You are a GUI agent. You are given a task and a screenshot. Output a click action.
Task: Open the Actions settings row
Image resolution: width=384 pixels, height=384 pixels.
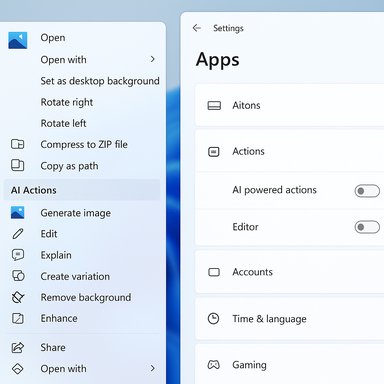[x=290, y=151]
